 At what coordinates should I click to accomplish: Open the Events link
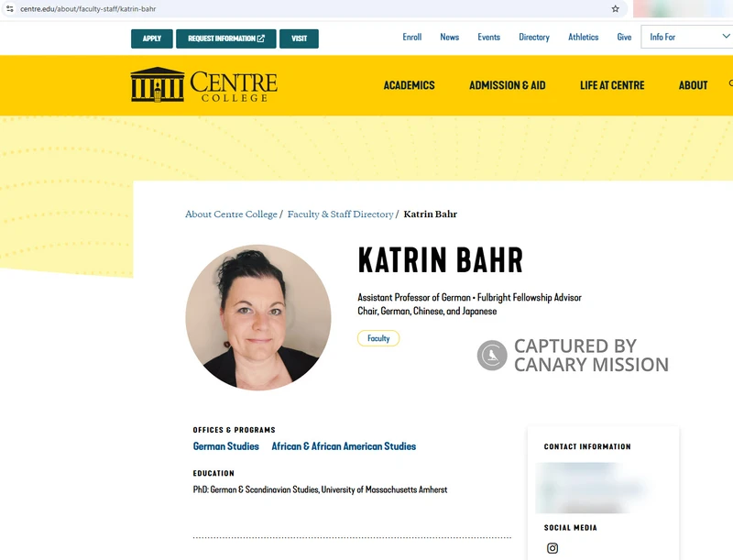[488, 37]
